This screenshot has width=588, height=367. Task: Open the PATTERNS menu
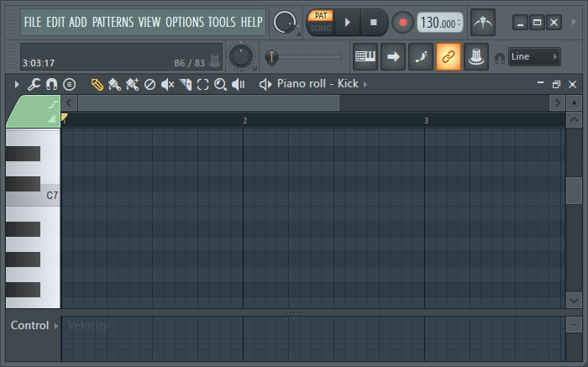113,22
